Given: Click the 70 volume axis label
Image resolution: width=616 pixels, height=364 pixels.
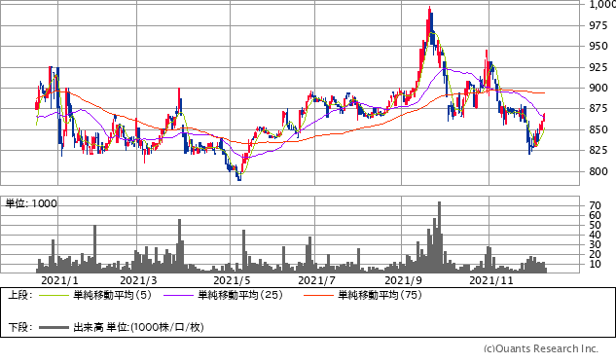Looking at the screenshot, I should click(596, 205).
